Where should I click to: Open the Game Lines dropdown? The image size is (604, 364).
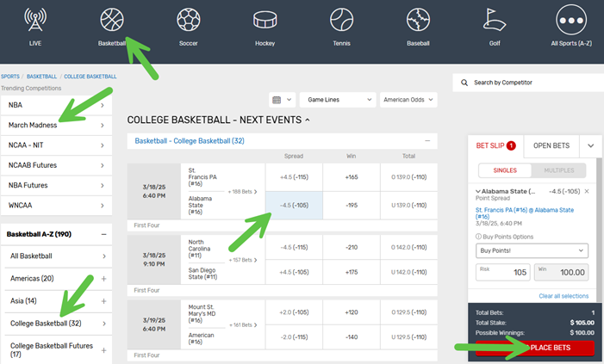click(340, 100)
